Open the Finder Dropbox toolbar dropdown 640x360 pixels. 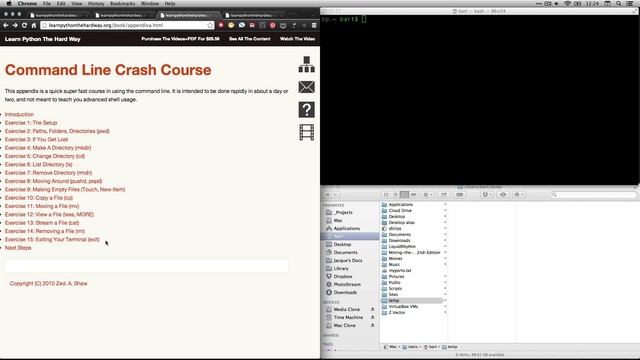[x=487, y=195]
